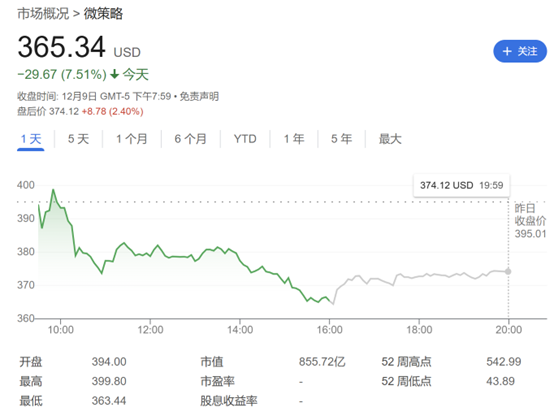Click the 市值 855.72亿 value
The height and width of the screenshot is (416, 554).
click(x=322, y=362)
